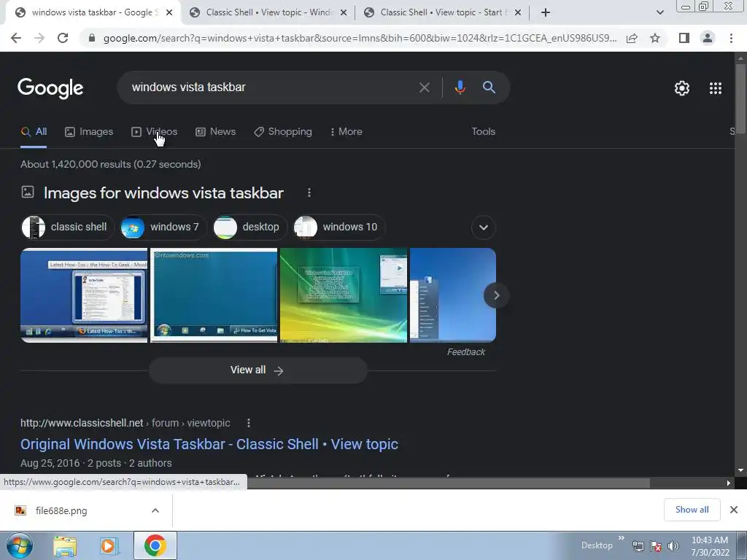Filter images by windows 10 chip
Image resolution: width=747 pixels, height=560 pixels.
(x=339, y=227)
